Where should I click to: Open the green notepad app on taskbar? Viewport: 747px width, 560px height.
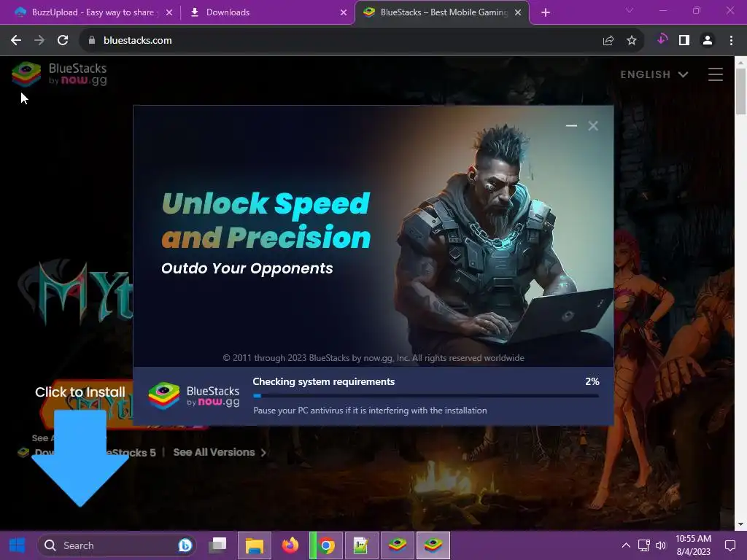point(362,545)
